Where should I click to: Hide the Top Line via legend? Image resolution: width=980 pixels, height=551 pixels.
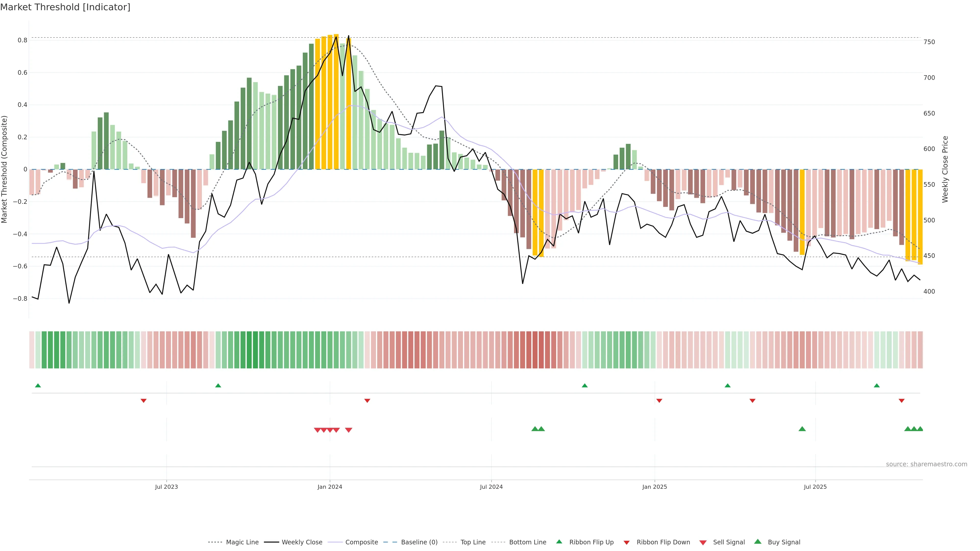tap(473, 542)
